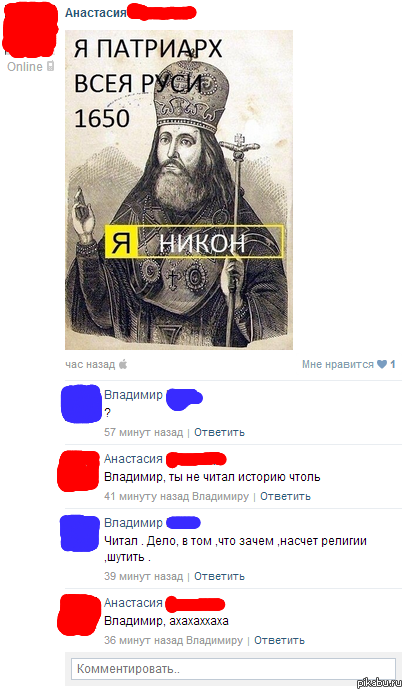Image resolution: width=407 pixels, height=694 pixels.
Task: Click Ответить under "ты не читал историю" comment
Action: click(x=285, y=496)
